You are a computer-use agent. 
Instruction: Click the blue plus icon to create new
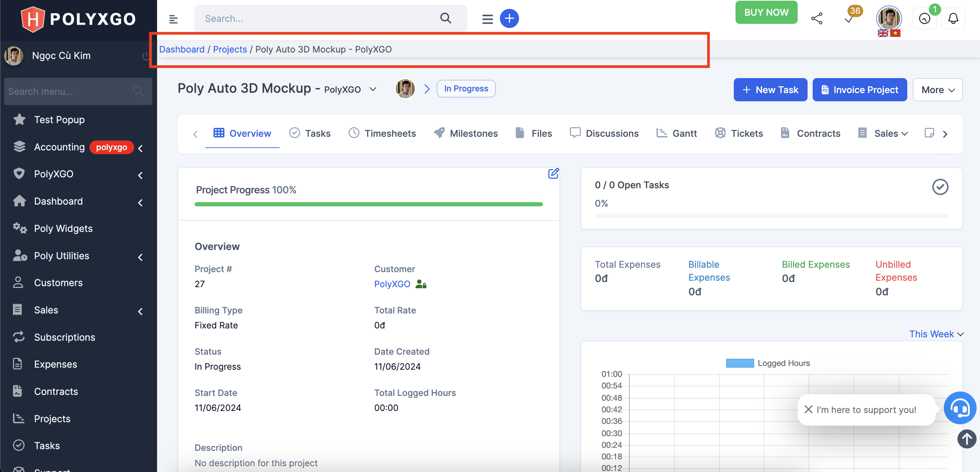(x=509, y=18)
